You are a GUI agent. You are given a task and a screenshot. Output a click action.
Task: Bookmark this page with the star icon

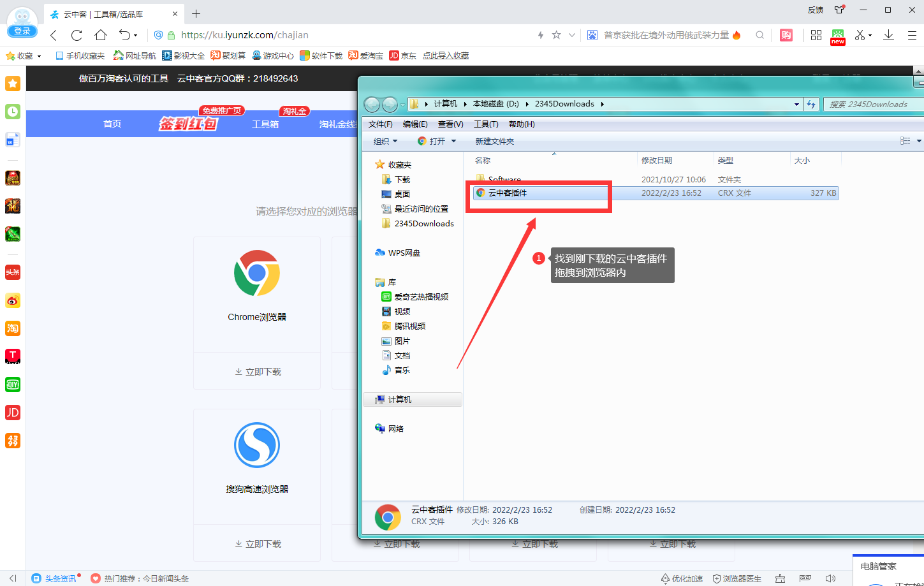tap(556, 35)
